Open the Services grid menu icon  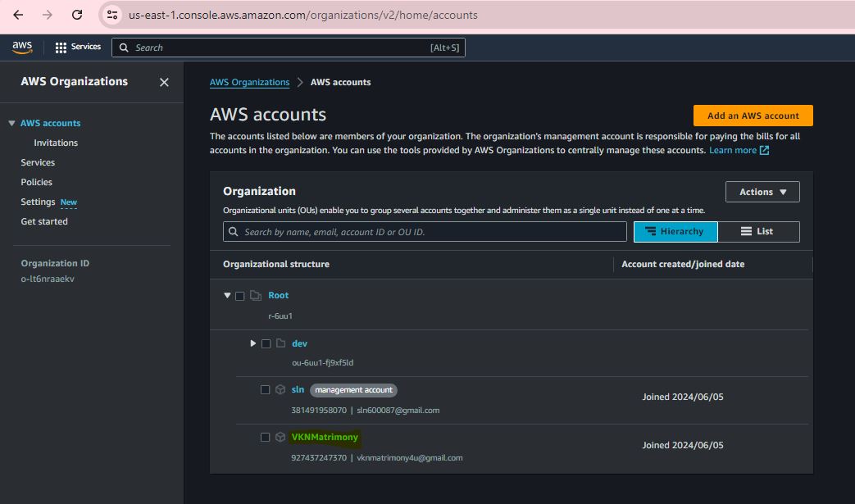(61, 48)
